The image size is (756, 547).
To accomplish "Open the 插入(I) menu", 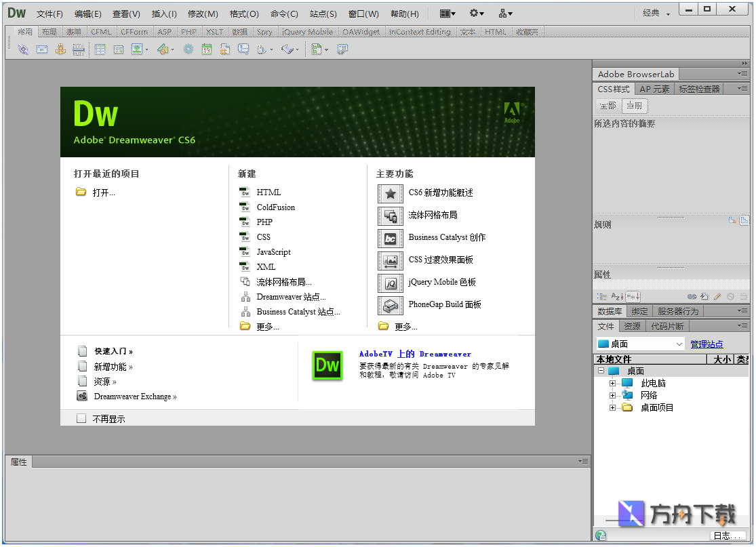I will pyautogui.click(x=164, y=14).
